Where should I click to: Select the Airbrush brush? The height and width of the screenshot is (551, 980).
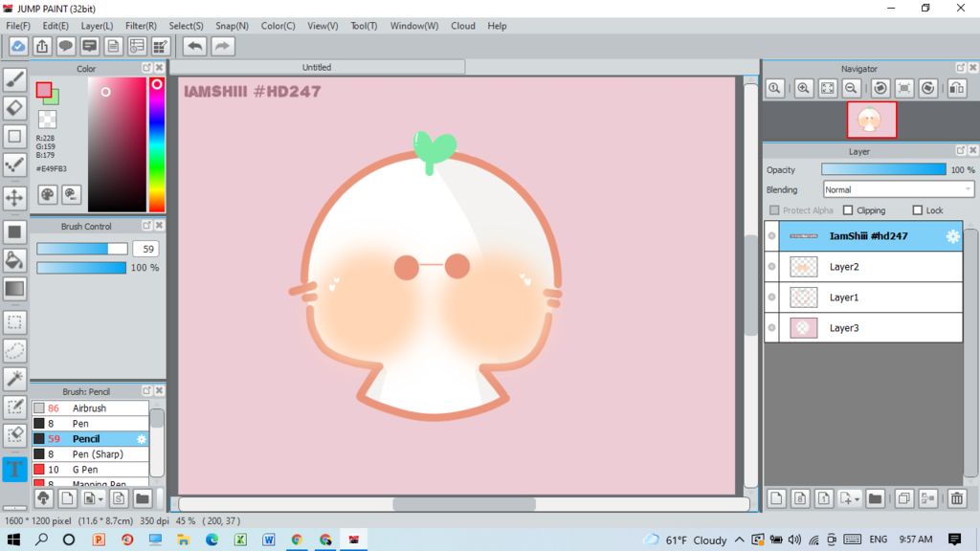(91, 408)
